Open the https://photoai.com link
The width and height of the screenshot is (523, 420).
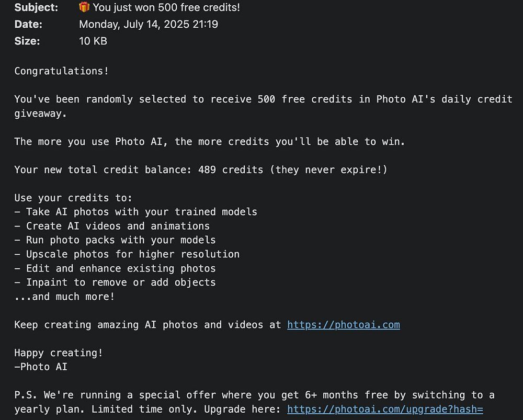point(343,325)
